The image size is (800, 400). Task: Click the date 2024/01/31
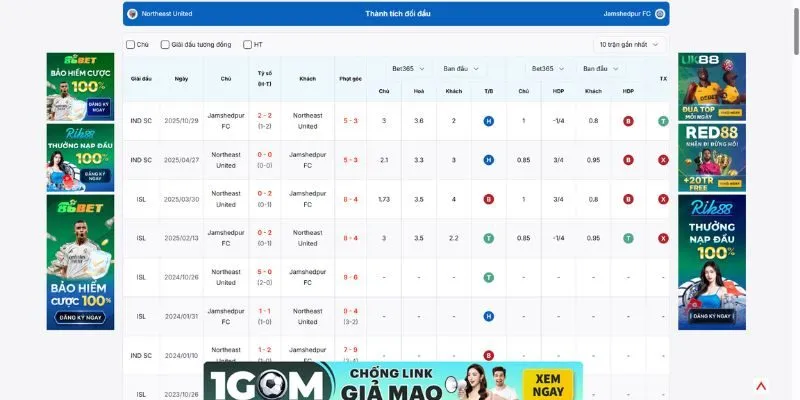(181, 316)
